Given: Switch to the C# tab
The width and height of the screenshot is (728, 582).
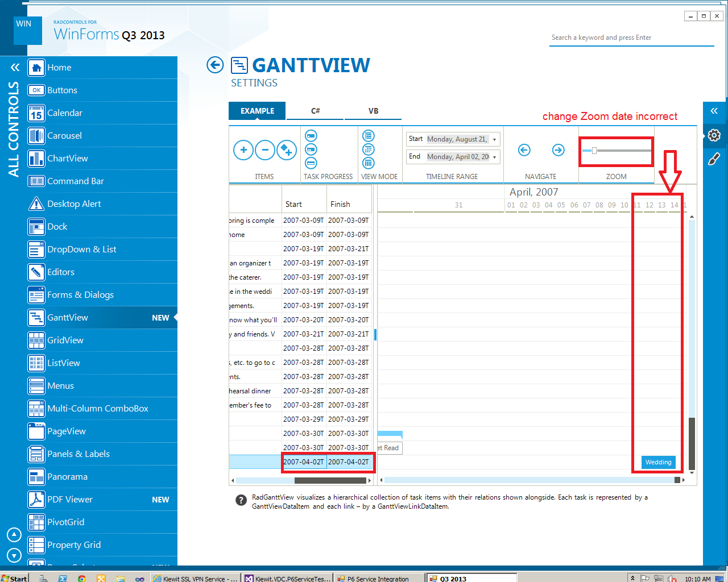Looking at the screenshot, I should [x=315, y=111].
